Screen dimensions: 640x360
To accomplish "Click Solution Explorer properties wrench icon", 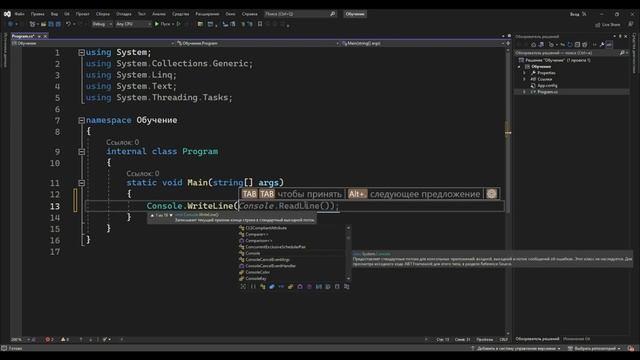I will tap(602, 44).
